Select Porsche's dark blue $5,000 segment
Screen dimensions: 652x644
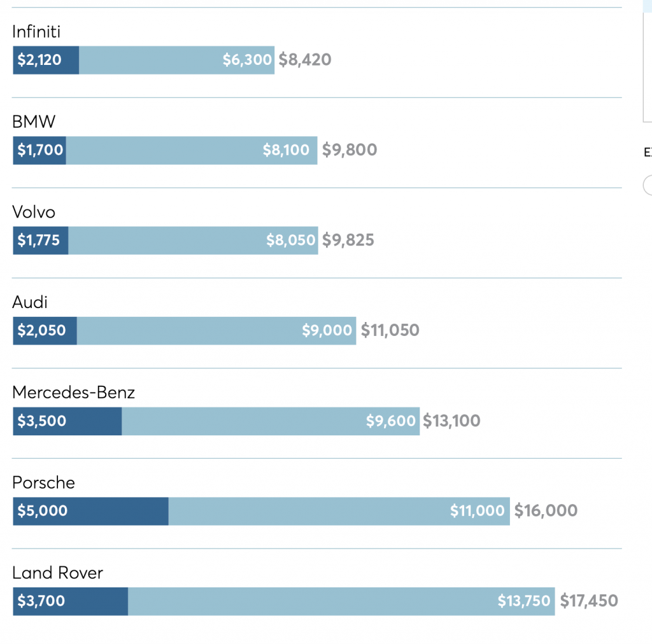(x=90, y=511)
